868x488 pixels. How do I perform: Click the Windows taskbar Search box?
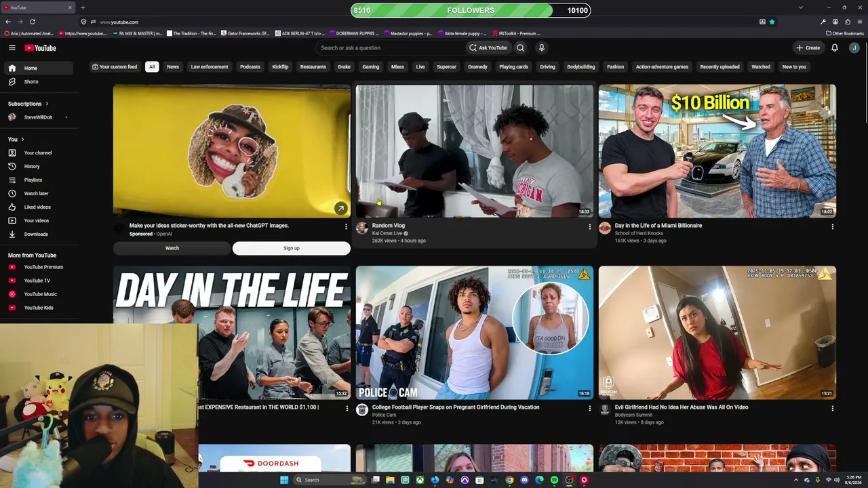point(328,480)
